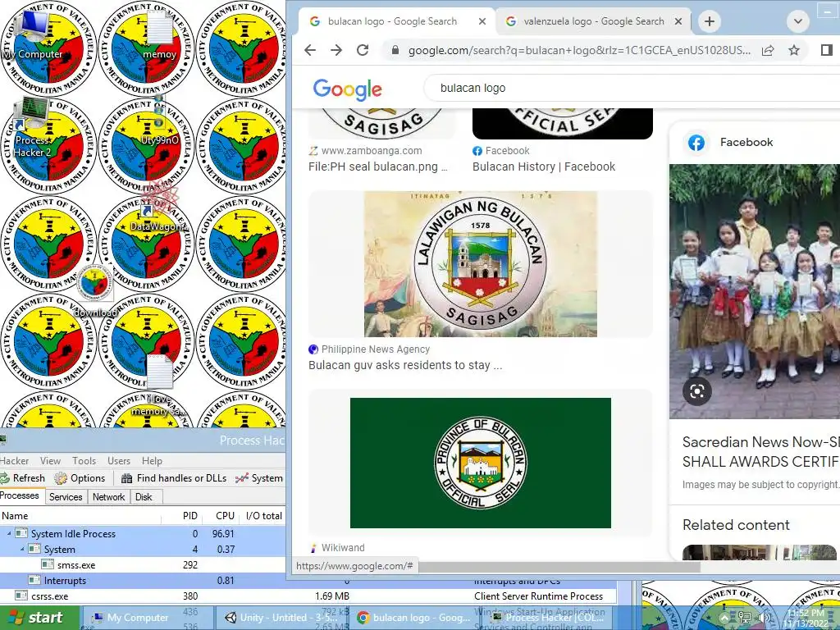Switch to Disk tab in Process Hacker
This screenshot has width=840, height=630.
(x=144, y=497)
